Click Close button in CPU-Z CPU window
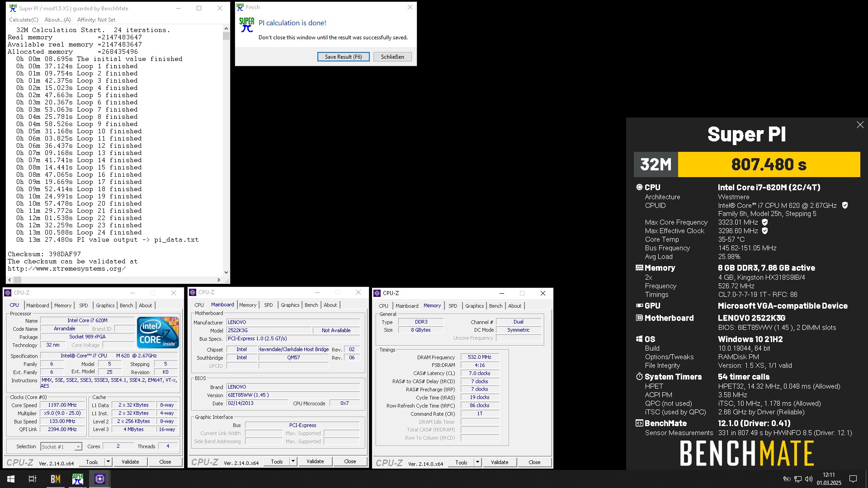This screenshot has height=488, width=868. [165, 462]
